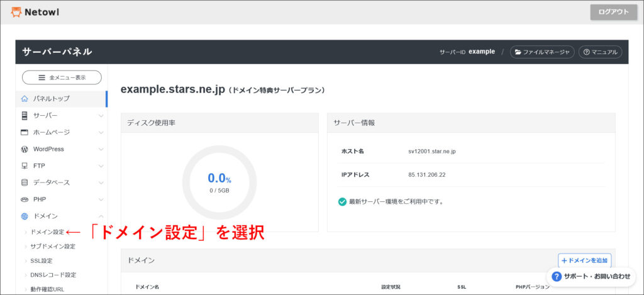Click the PHP elephant icon

[25, 199]
